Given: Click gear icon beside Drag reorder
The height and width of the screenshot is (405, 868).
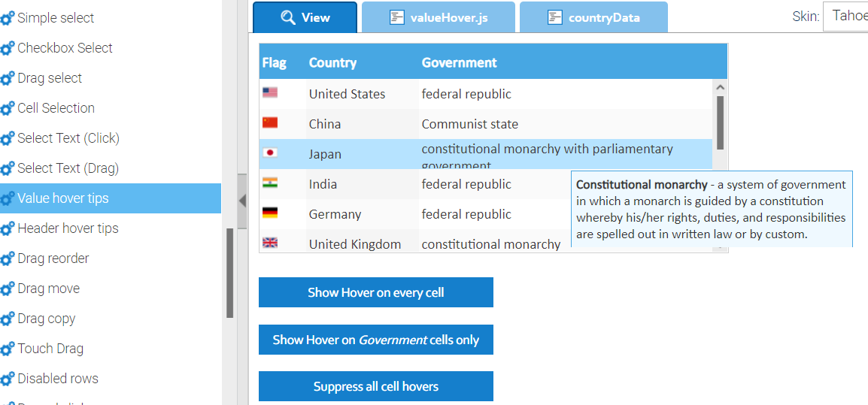Looking at the screenshot, I should (8, 258).
